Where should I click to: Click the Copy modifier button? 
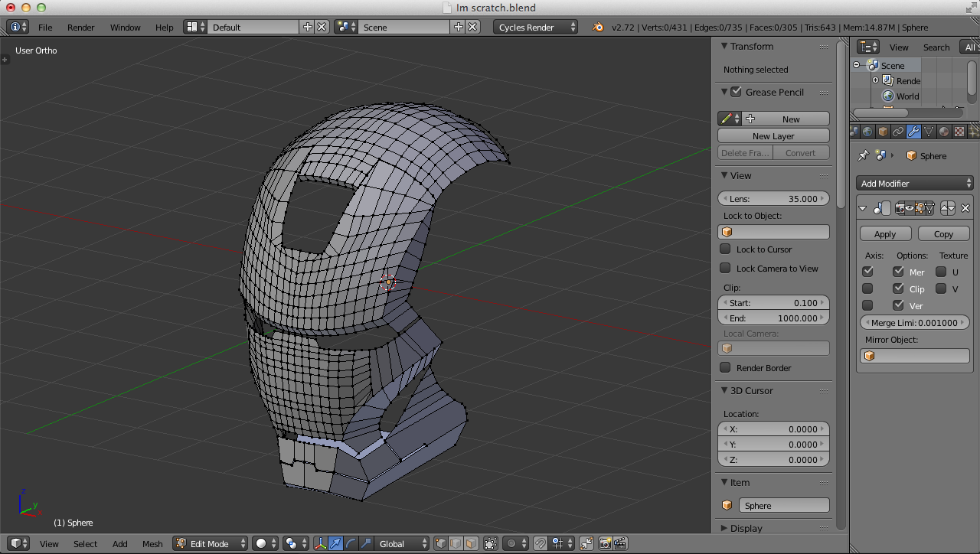coord(943,233)
